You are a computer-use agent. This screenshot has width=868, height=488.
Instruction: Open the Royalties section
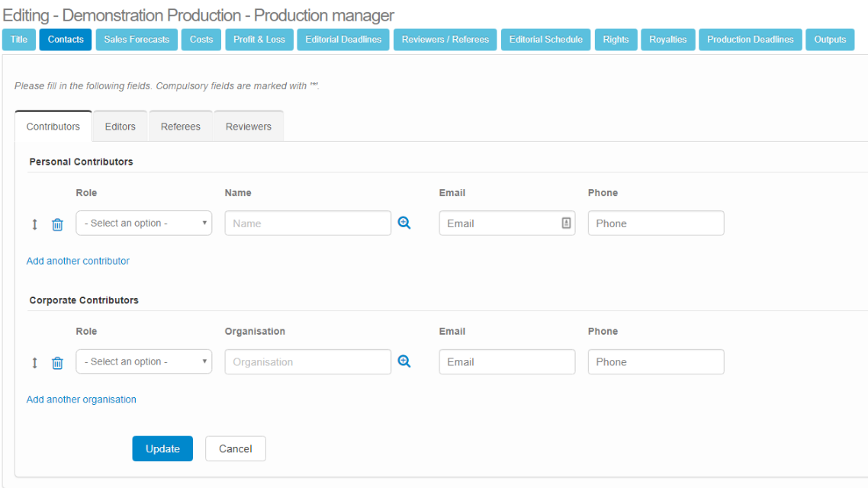tap(668, 40)
